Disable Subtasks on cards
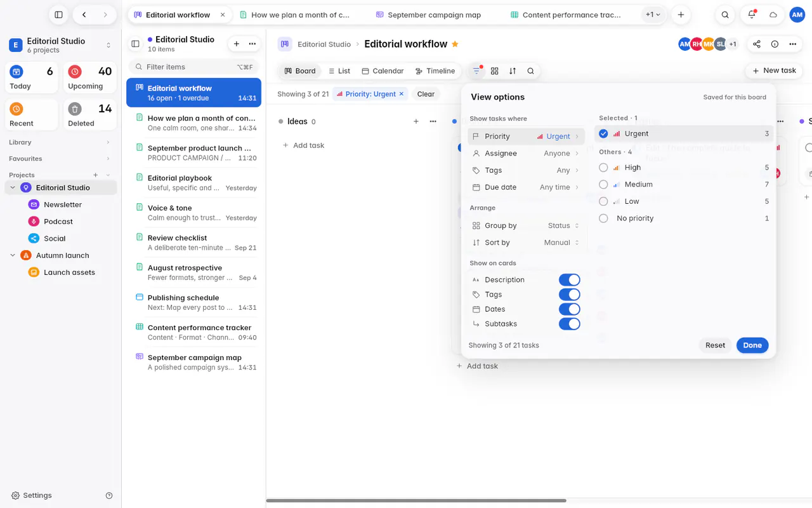This screenshot has height=508, width=812. click(569, 324)
